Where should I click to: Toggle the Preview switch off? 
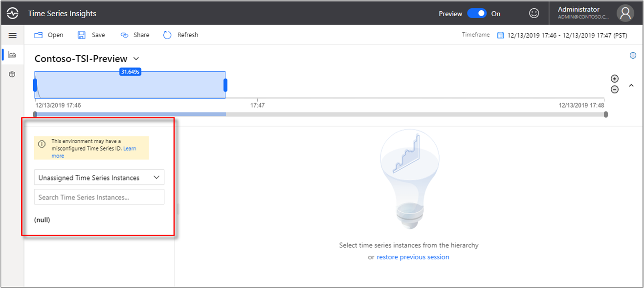pyautogui.click(x=477, y=13)
